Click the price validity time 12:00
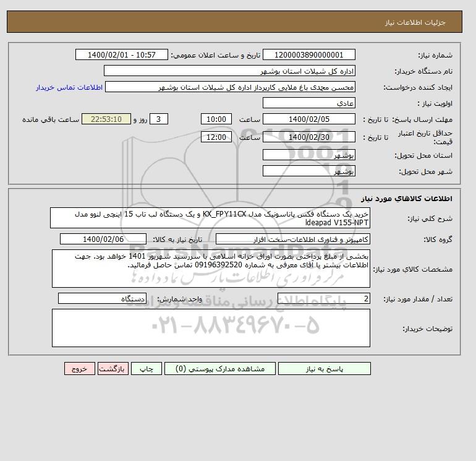Screen dimensions: 476x461 pyautogui.click(x=216, y=137)
